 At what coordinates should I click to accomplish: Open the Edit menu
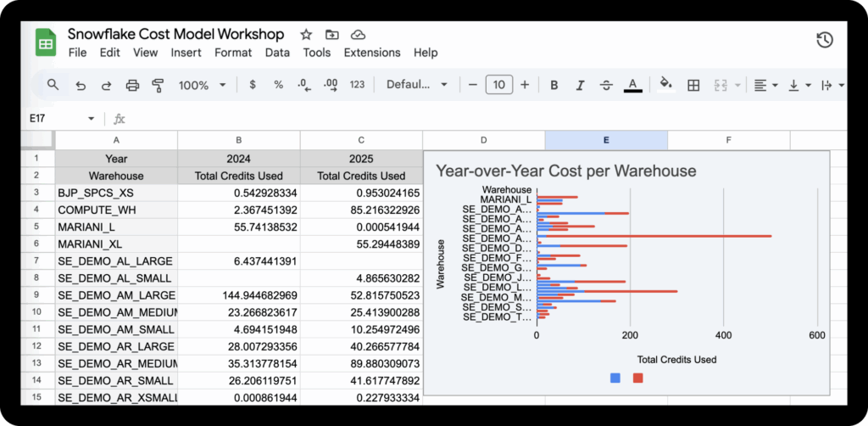(109, 53)
